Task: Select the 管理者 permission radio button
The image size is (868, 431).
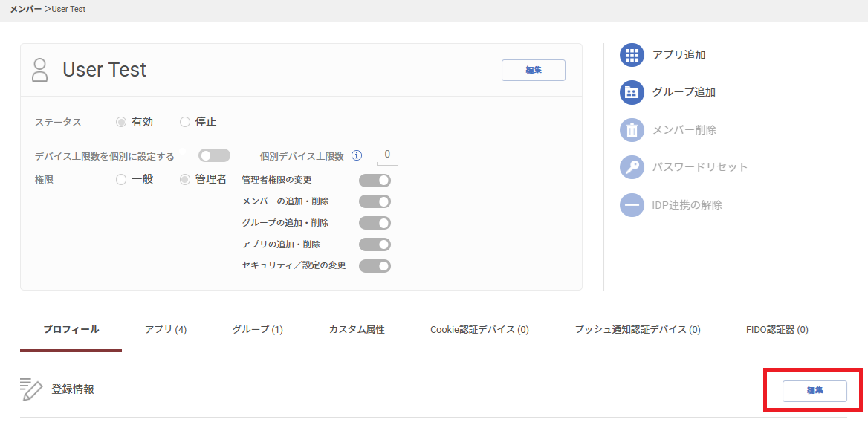Action: (185, 179)
